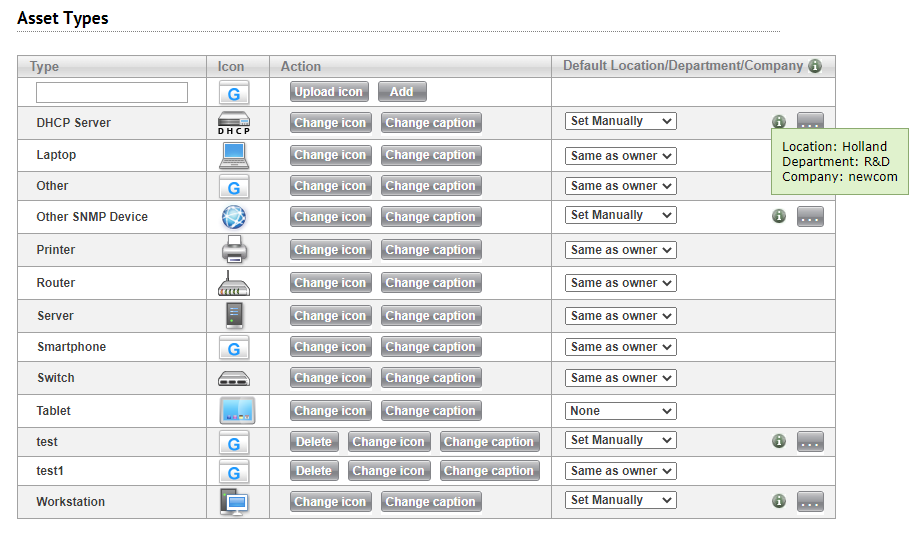Change caption for test1
The width and height of the screenshot is (921, 540).
489,471
